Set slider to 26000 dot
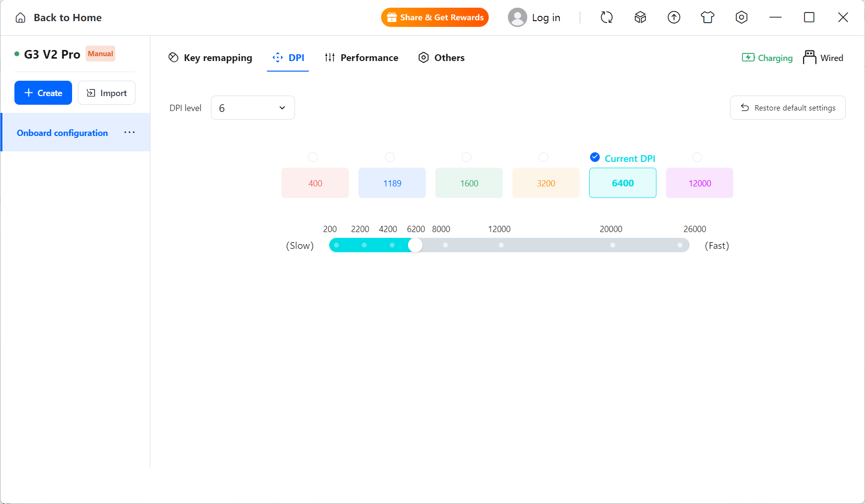This screenshot has height=504, width=865. pos(680,245)
